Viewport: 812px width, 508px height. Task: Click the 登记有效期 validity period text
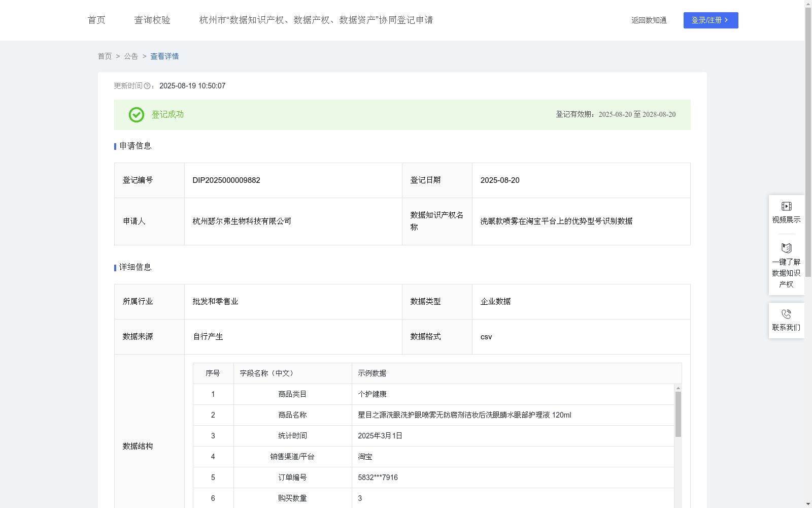tap(616, 114)
